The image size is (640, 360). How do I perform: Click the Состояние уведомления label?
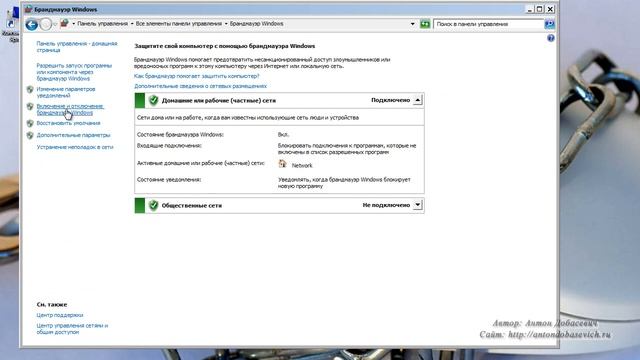coord(169,179)
